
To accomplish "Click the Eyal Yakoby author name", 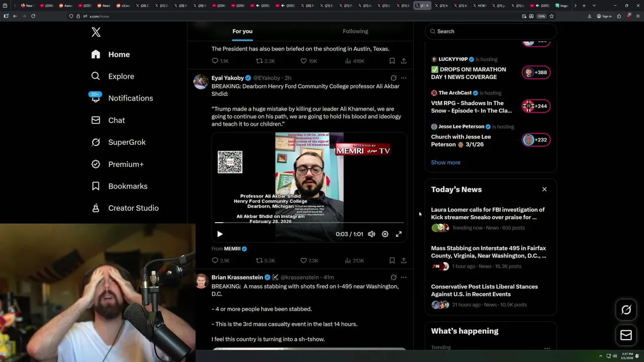I will pyautogui.click(x=227, y=78).
